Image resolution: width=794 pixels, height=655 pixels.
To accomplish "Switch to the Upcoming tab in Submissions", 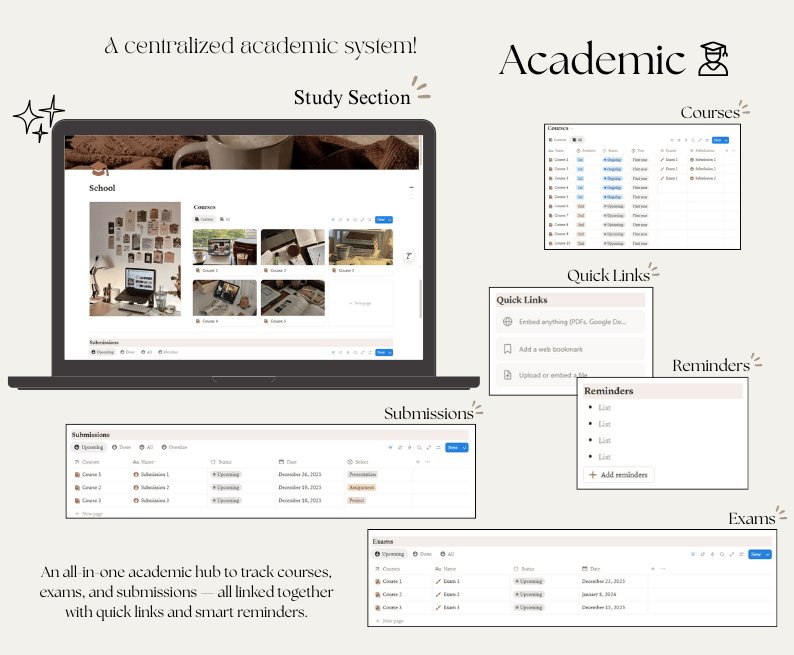I will [89, 447].
